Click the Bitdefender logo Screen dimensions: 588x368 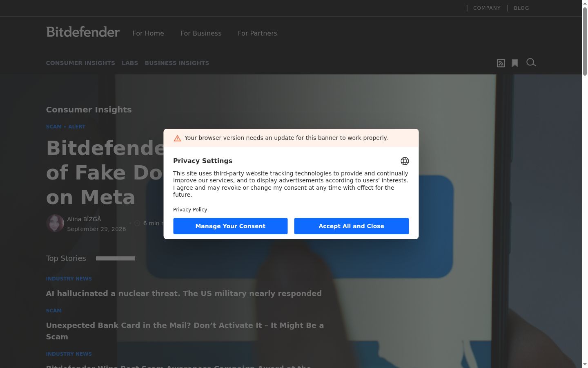(x=83, y=32)
